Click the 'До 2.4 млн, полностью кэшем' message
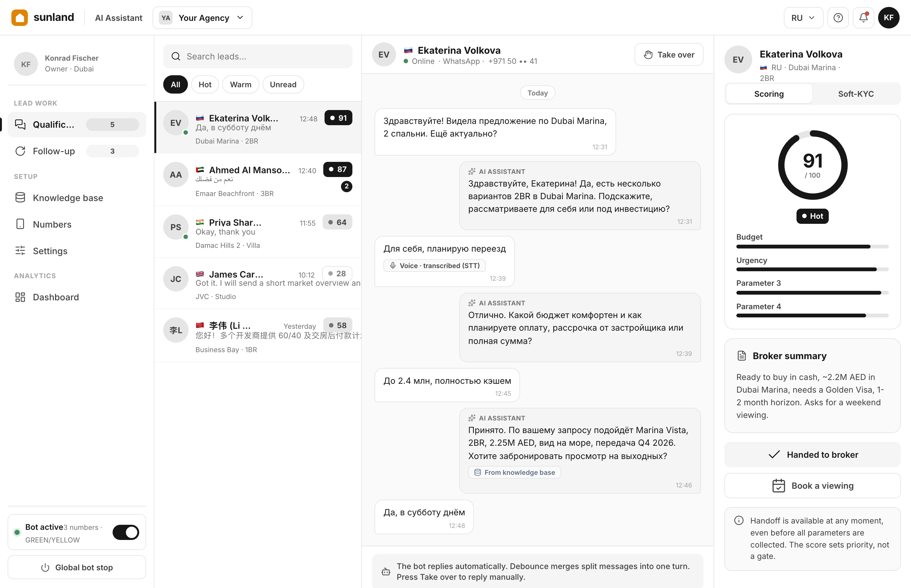This screenshot has width=911, height=588. [x=447, y=385]
